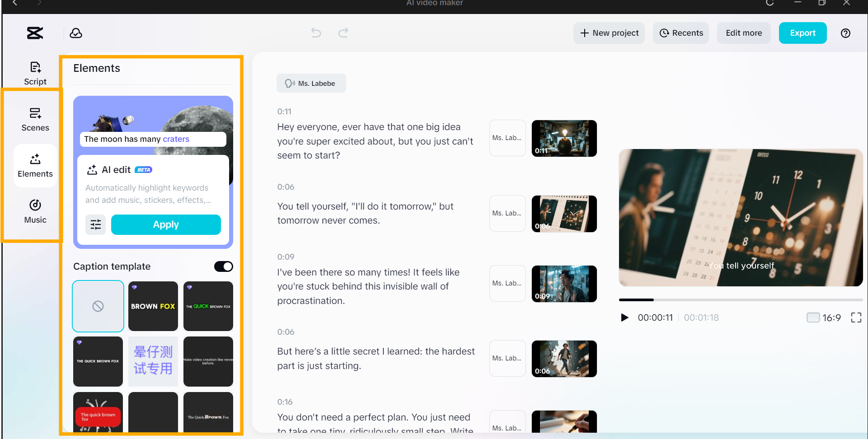Click the Export button
The width and height of the screenshot is (868, 439).
pyautogui.click(x=802, y=33)
